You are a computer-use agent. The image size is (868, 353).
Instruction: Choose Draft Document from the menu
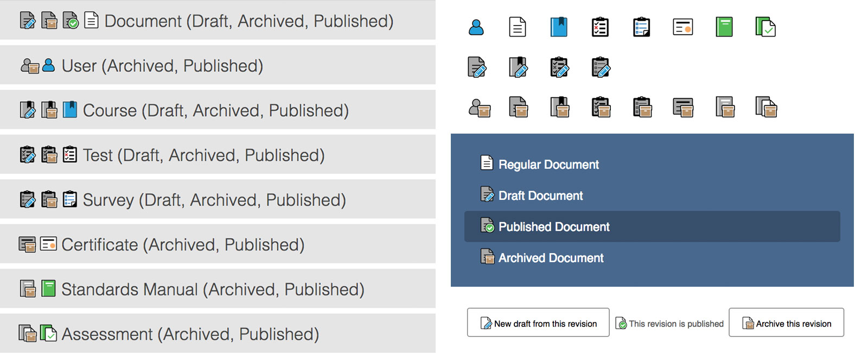(x=540, y=196)
